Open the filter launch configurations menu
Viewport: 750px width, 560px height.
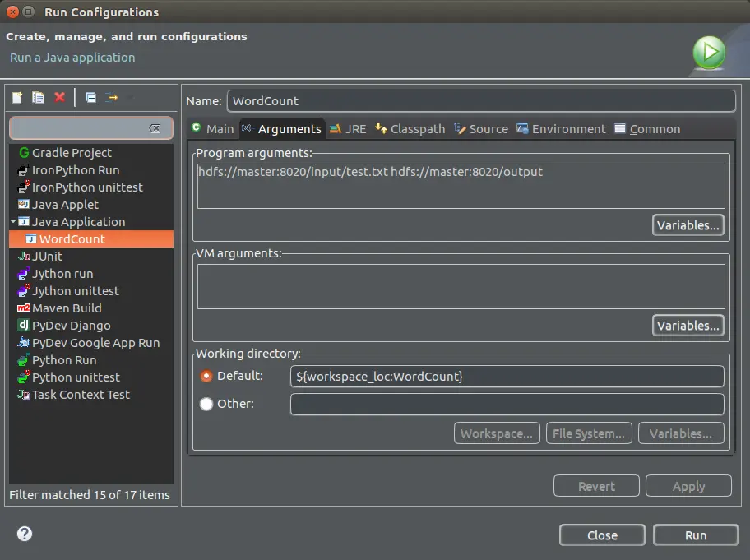click(112, 98)
